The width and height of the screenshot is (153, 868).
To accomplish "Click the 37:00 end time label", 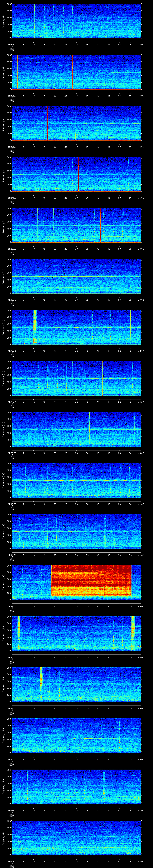I will click(x=141, y=300).
